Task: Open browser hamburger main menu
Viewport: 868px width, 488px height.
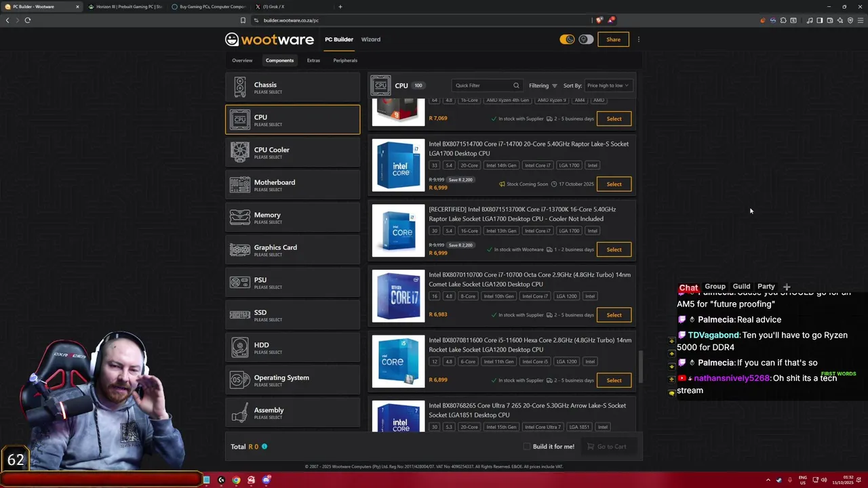Action: tap(860, 20)
